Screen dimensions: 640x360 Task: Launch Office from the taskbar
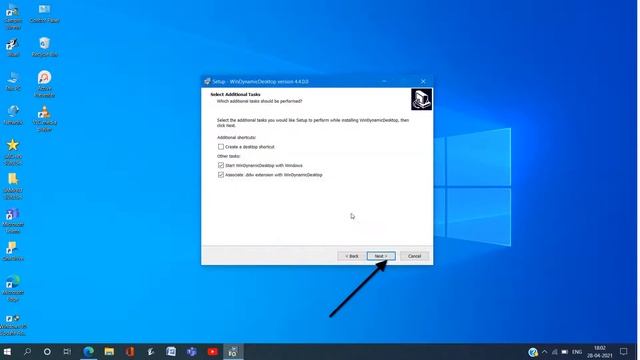(x=130, y=351)
